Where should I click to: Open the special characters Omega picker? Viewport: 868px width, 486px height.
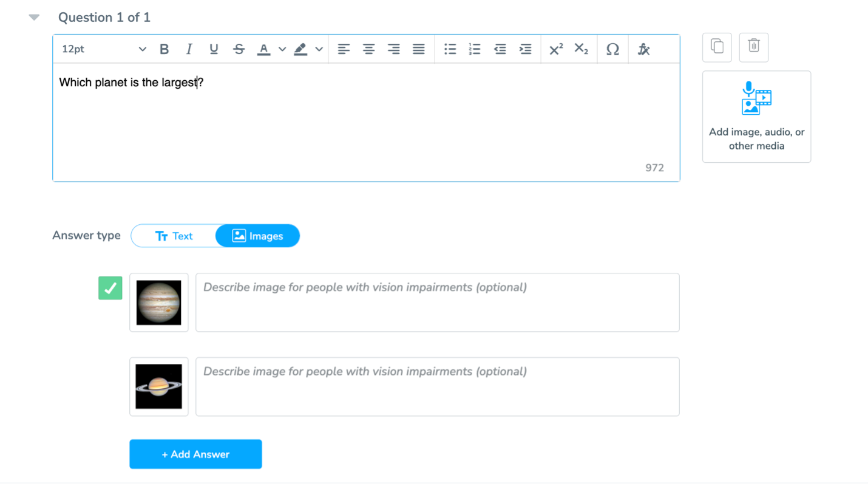[613, 49]
